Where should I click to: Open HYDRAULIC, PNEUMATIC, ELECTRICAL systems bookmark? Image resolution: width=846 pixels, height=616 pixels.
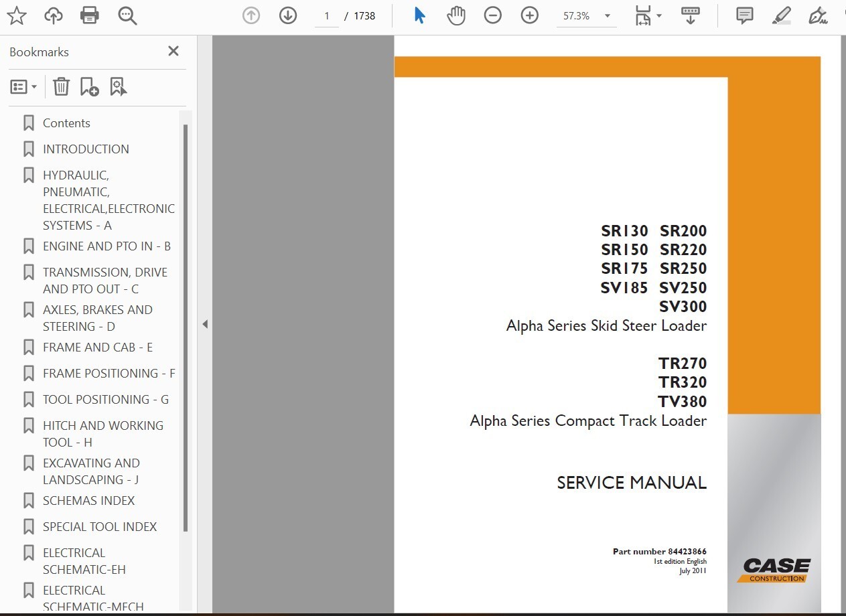109,200
